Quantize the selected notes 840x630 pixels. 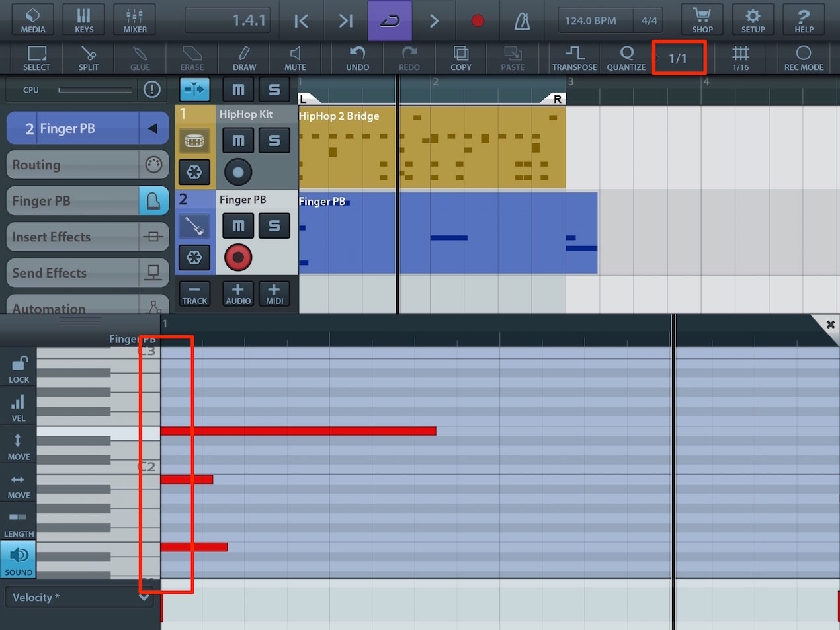point(626,58)
